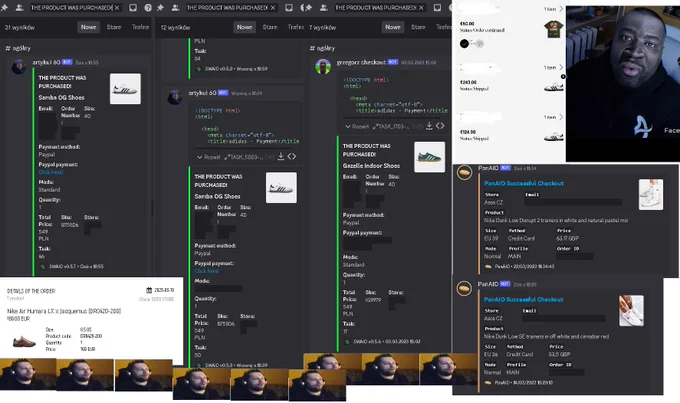Open the €124.00 shipped order chevron

[x=561, y=117]
